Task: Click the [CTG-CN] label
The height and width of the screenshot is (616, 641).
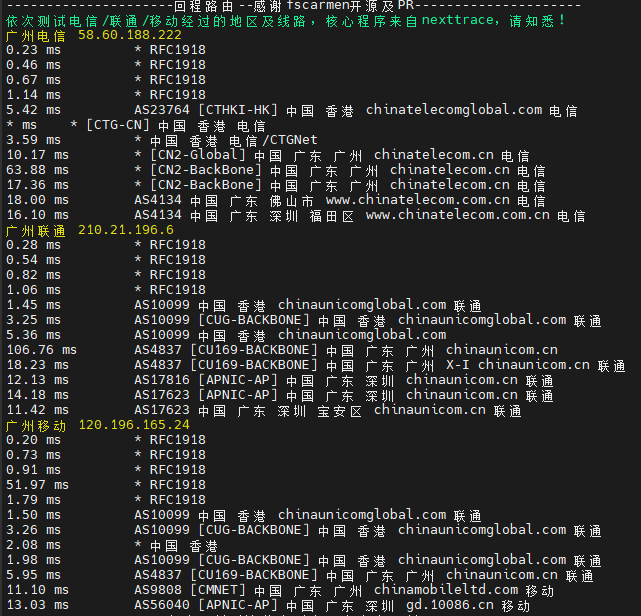Action: (118, 125)
